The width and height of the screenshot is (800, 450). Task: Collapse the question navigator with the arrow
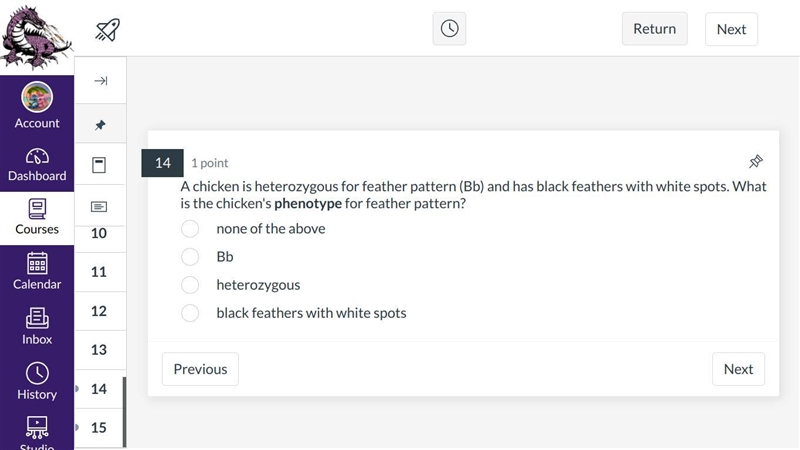(101, 81)
